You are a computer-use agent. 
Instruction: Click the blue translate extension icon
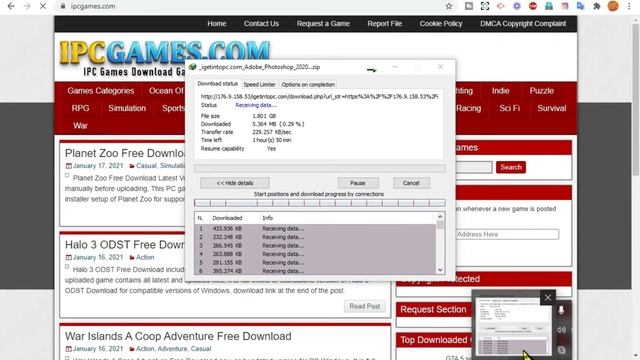pos(580,6)
